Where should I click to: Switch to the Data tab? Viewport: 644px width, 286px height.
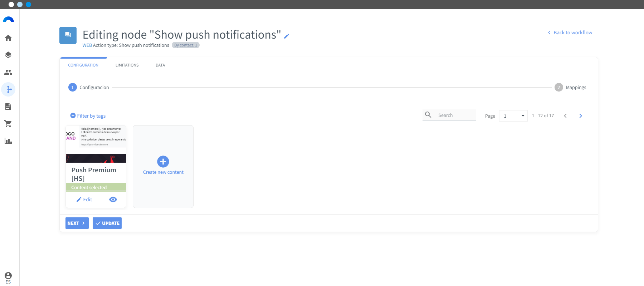160,65
